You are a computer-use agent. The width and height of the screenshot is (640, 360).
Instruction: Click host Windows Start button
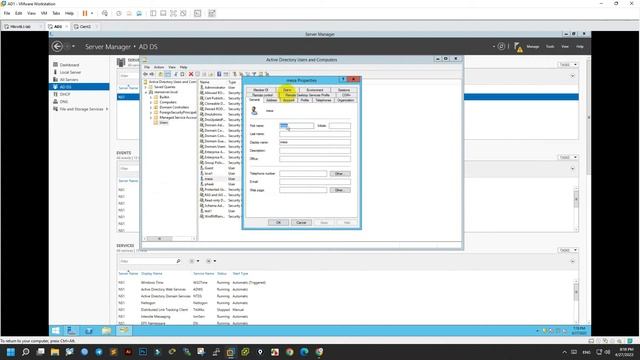11,352
